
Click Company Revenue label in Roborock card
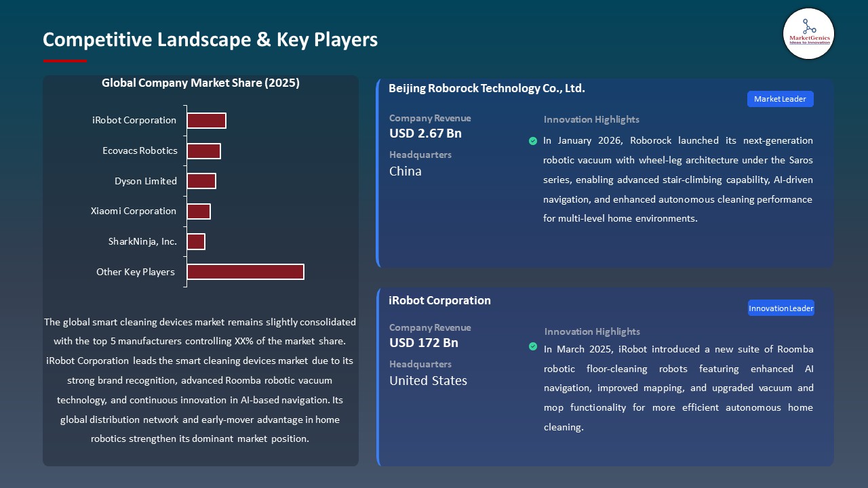coord(430,118)
